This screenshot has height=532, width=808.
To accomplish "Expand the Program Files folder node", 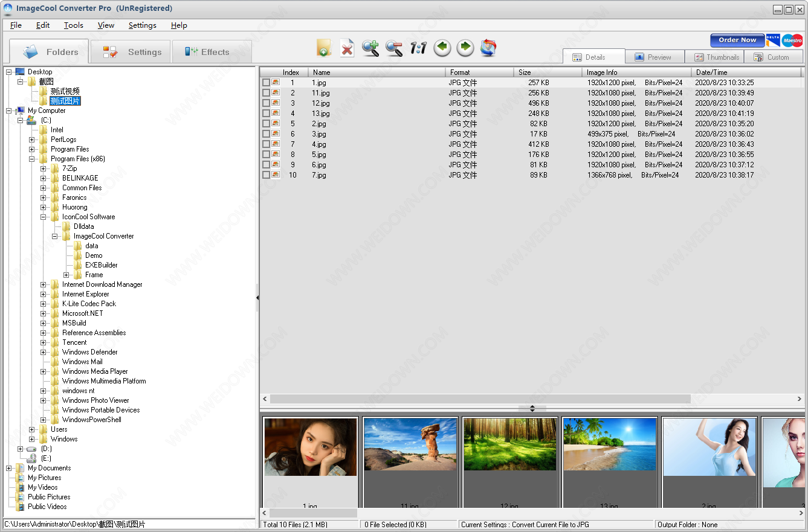I will (32, 149).
